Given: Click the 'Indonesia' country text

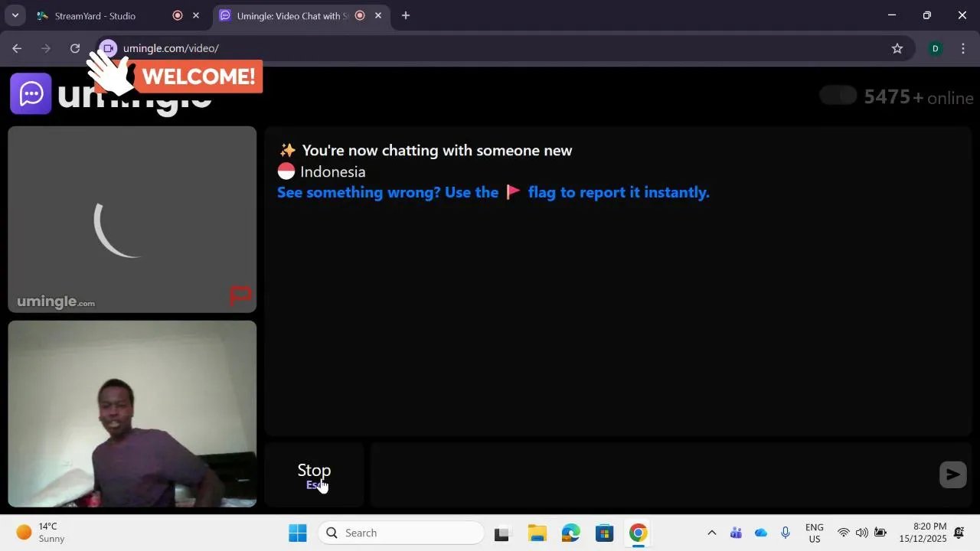Looking at the screenshot, I should tap(333, 171).
